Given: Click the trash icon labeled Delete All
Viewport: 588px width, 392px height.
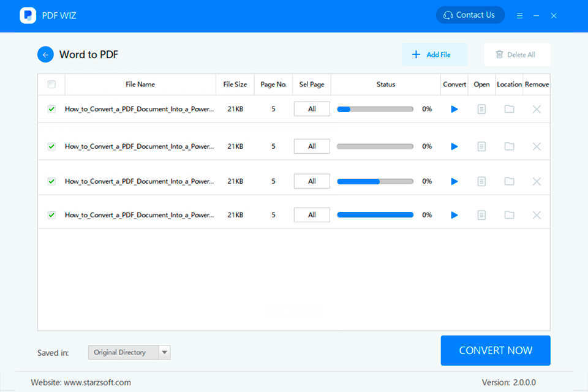Looking at the screenshot, I should tap(499, 55).
